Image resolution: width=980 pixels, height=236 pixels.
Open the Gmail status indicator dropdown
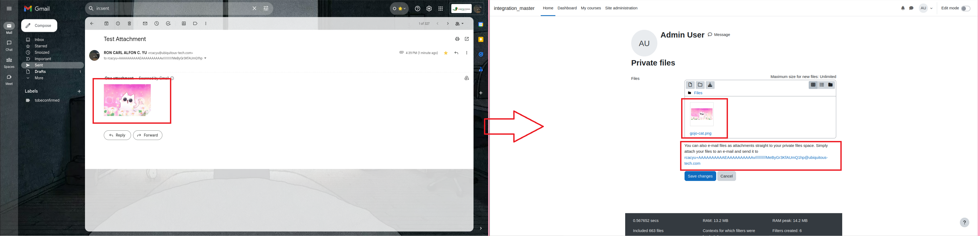[399, 8]
